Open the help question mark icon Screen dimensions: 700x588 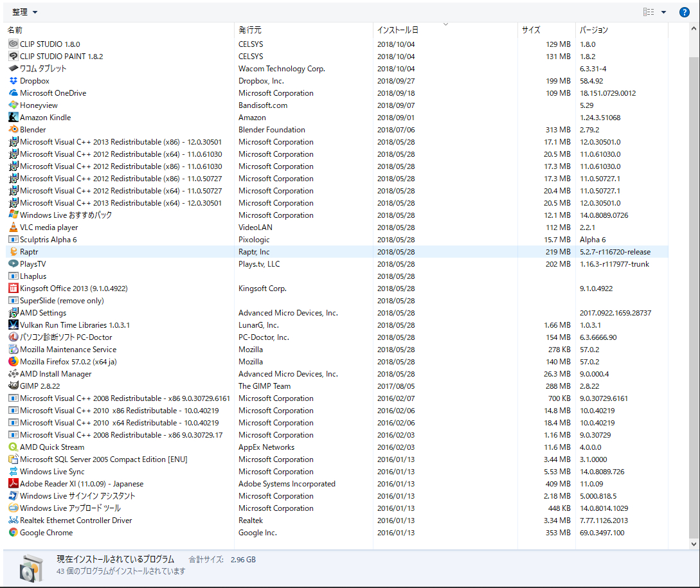click(x=685, y=12)
